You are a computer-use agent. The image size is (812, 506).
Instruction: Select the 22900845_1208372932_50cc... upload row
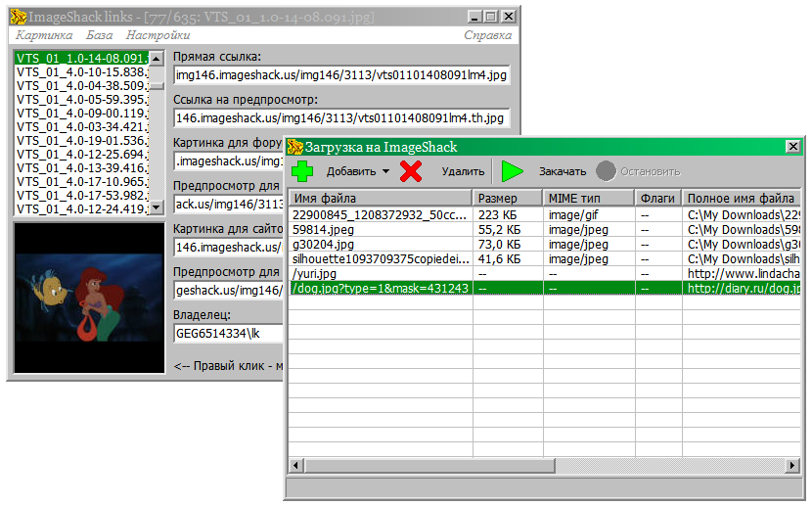(x=544, y=214)
